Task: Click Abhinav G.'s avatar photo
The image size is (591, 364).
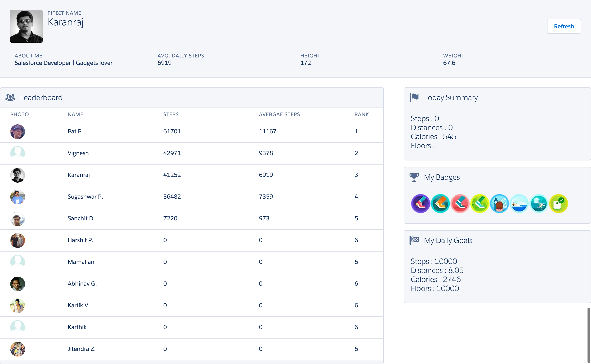Action: 18,284
